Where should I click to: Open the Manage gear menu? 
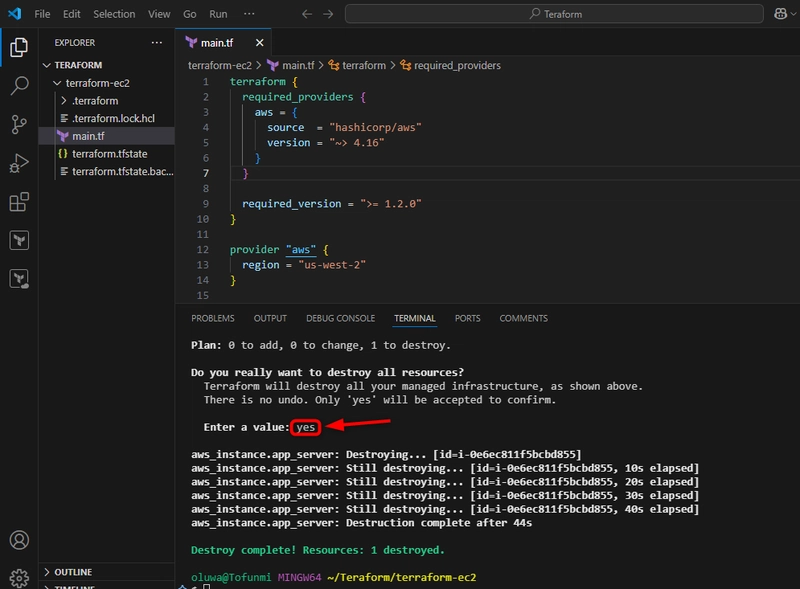(19, 578)
